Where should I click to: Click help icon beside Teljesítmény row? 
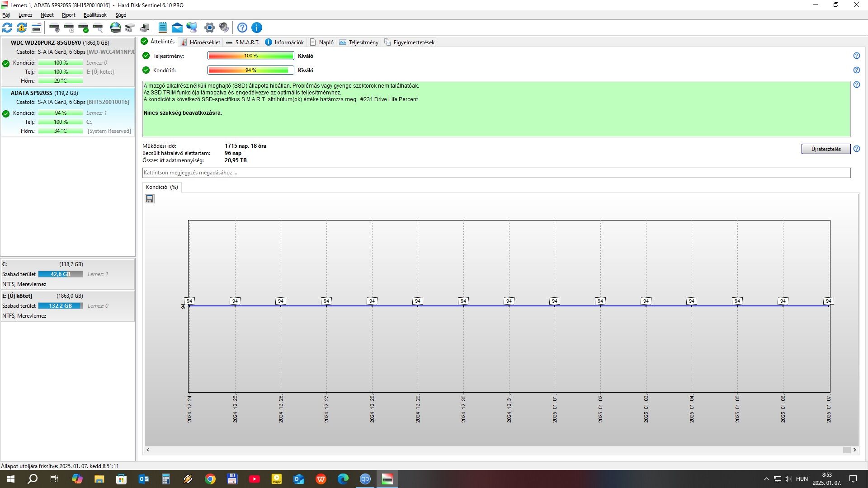(856, 56)
